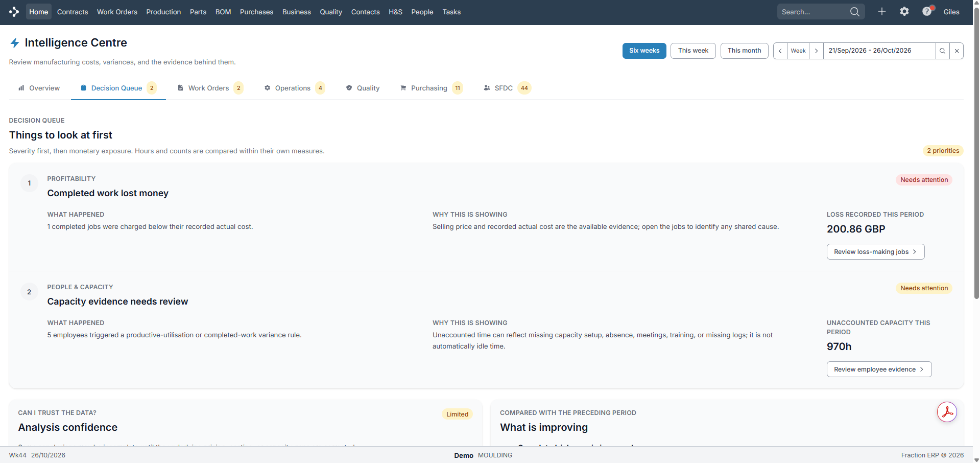Open the SFDC tab
This screenshot has width=980, height=463.
507,88
